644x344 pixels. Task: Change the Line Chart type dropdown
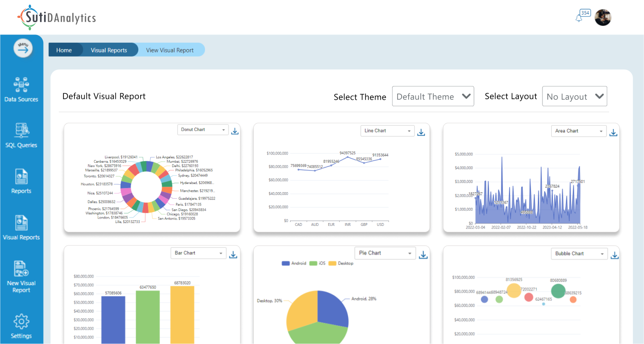click(x=387, y=131)
